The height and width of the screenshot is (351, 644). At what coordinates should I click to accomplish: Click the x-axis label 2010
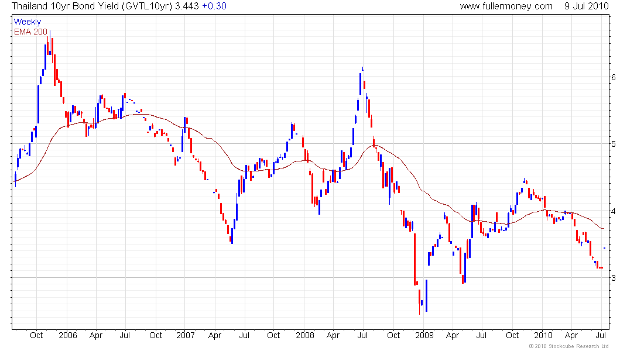(x=543, y=335)
